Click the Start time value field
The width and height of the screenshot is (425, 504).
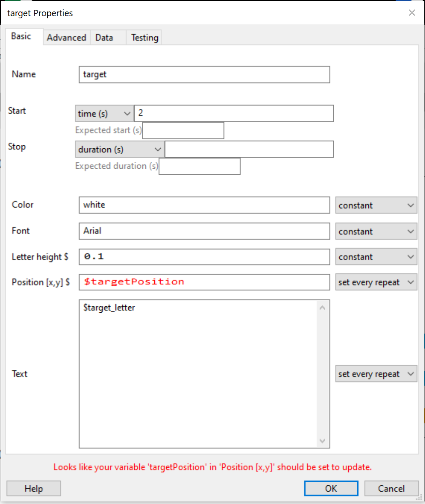pos(234,114)
